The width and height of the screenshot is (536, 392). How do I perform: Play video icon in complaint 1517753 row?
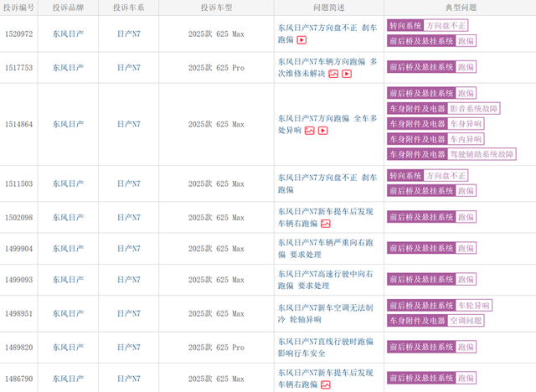click(x=347, y=74)
